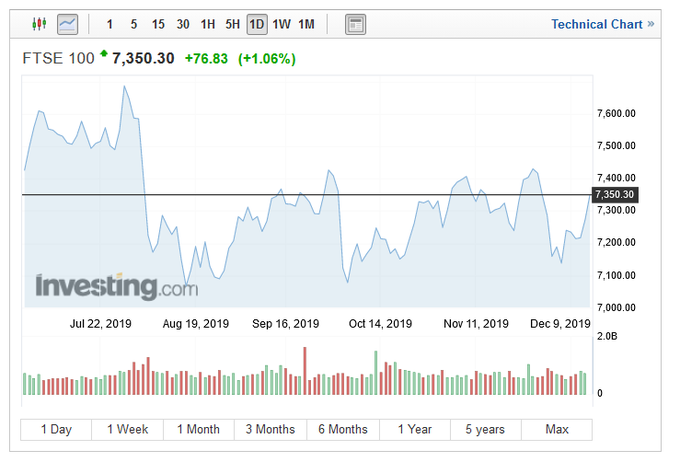Set interval to 30 minutes
The height and width of the screenshot is (462, 680).
(x=183, y=24)
